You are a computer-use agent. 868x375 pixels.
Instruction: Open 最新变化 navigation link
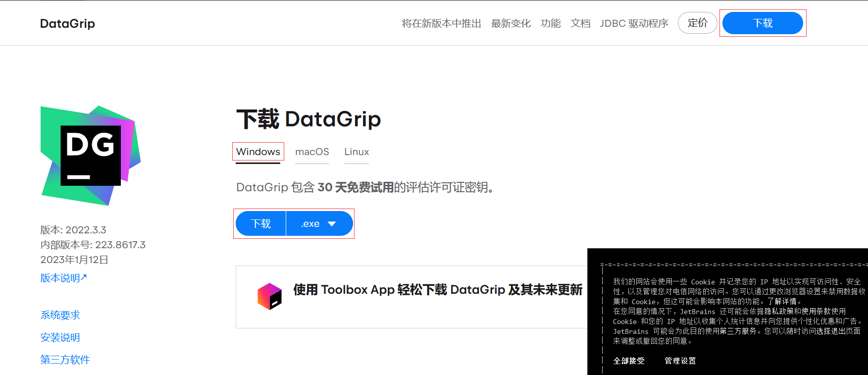pyautogui.click(x=511, y=23)
